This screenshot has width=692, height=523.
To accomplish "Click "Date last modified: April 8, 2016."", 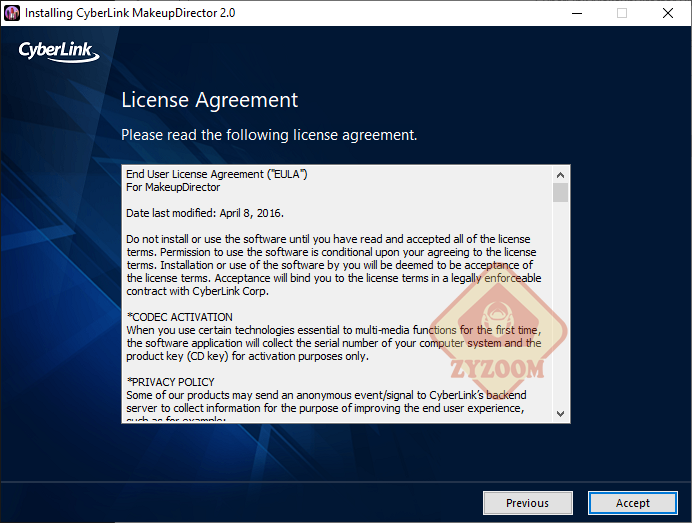I will coord(205,213).
